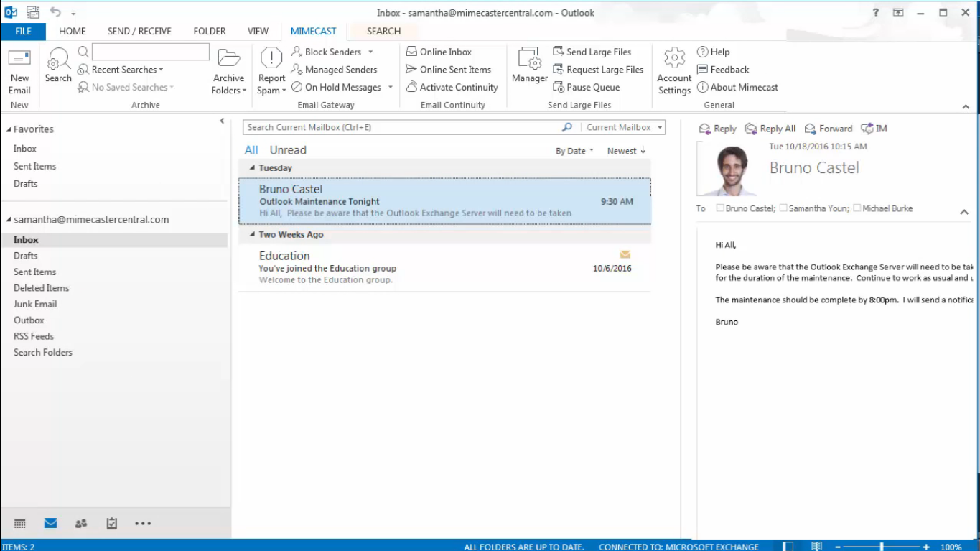
Task: Open the HOME ribbon tab
Action: click(x=72, y=31)
